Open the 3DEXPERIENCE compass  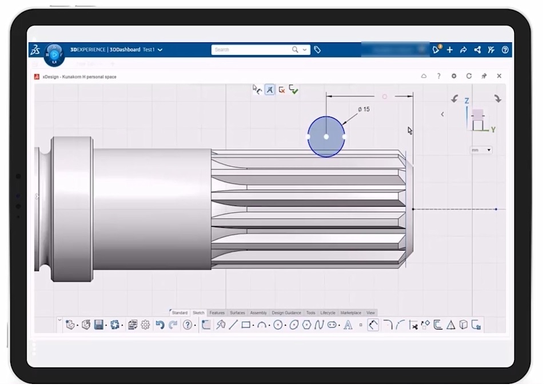click(x=54, y=55)
